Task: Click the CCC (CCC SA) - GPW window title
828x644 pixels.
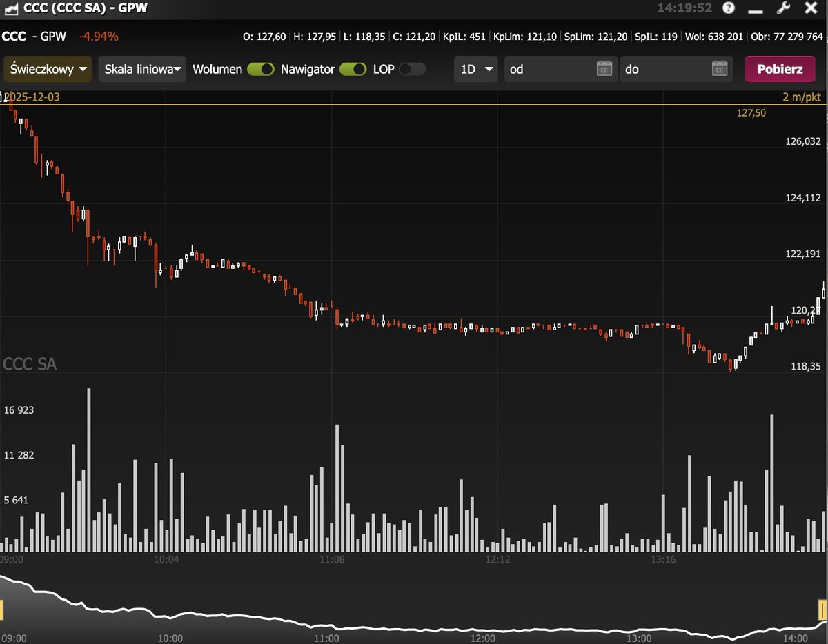Action: click(86, 8)
